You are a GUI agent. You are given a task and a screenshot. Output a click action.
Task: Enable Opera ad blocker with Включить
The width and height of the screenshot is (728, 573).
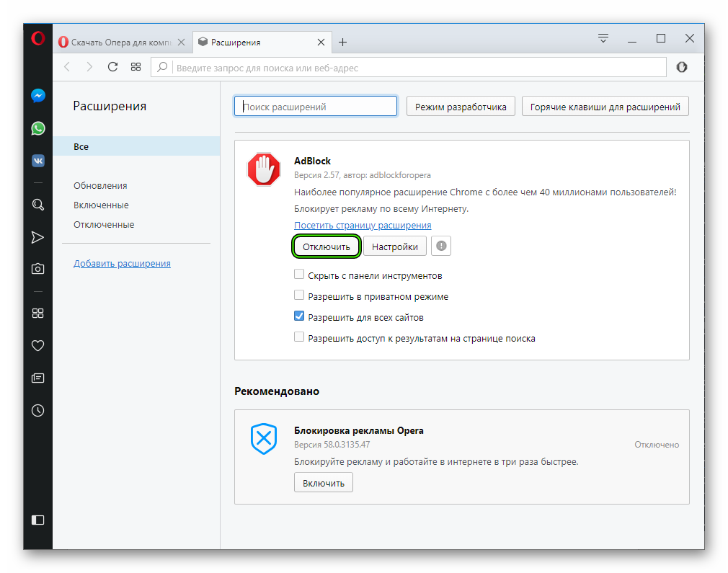[324, 483]
